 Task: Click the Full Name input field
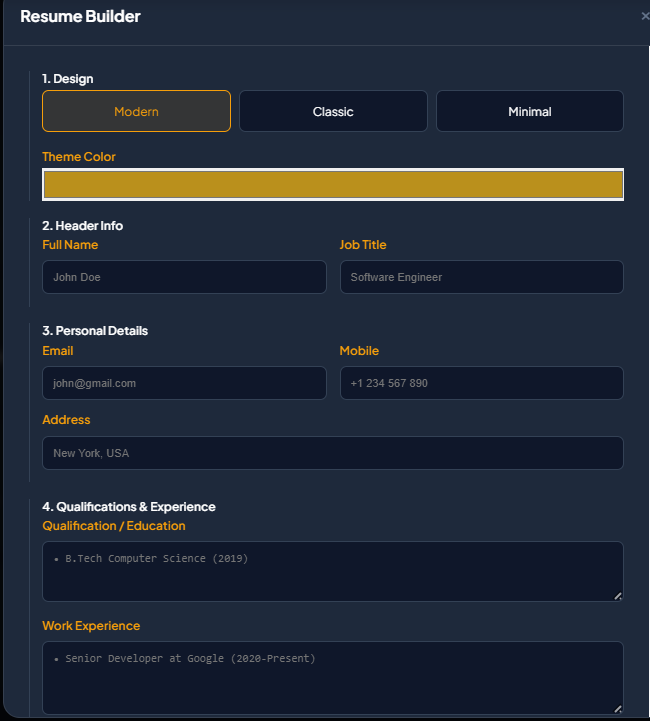(x=184, y=277)
